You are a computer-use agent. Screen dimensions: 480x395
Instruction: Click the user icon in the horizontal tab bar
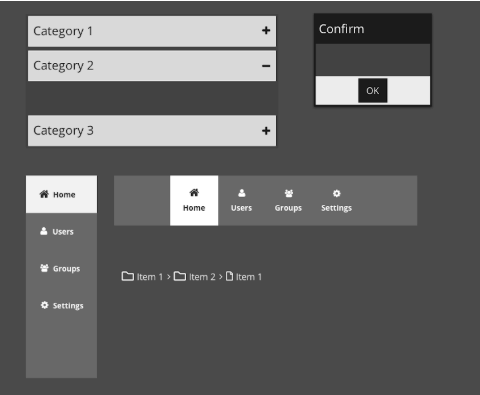(242, 193)
